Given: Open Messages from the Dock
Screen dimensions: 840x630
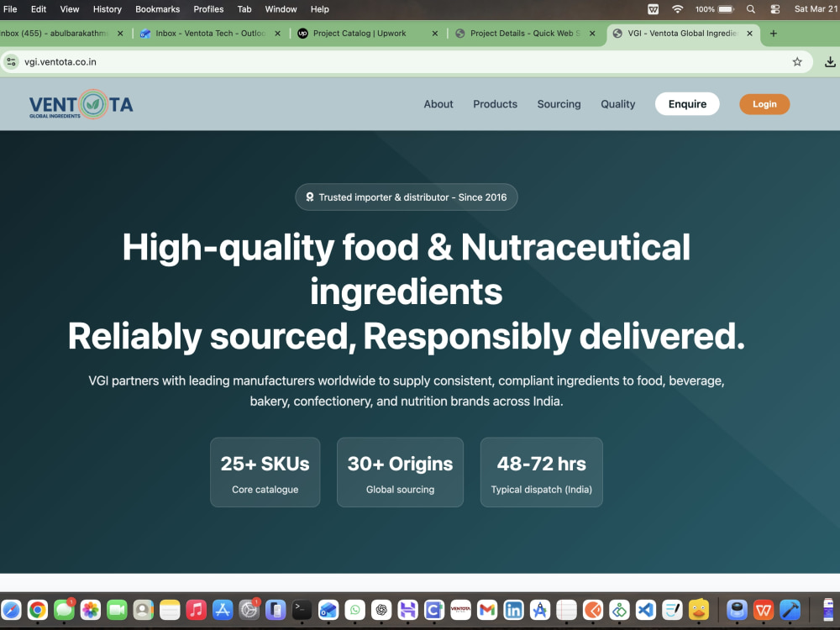Looking at the screenshot, I should coord(64,610).
